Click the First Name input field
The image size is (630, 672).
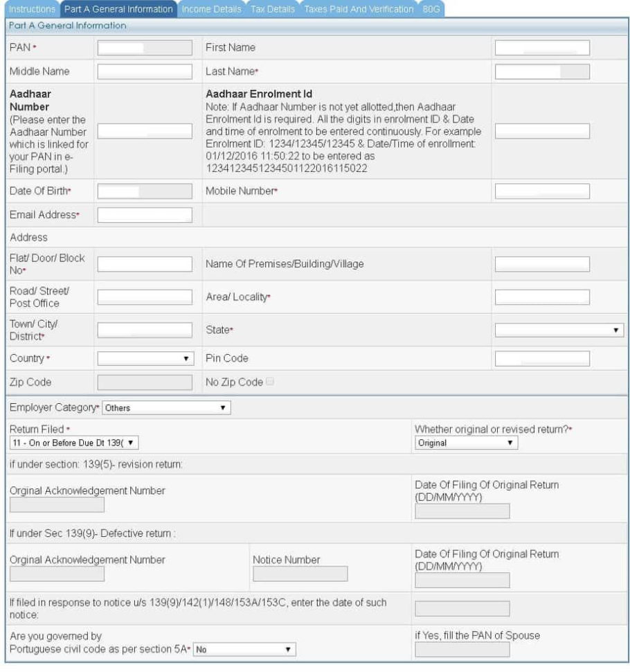click(x=542, y=48)
